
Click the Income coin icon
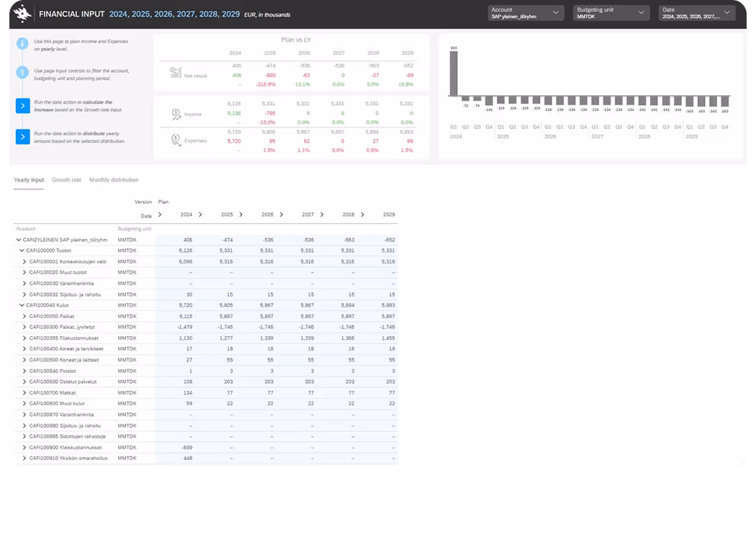[x=176, y=114]
